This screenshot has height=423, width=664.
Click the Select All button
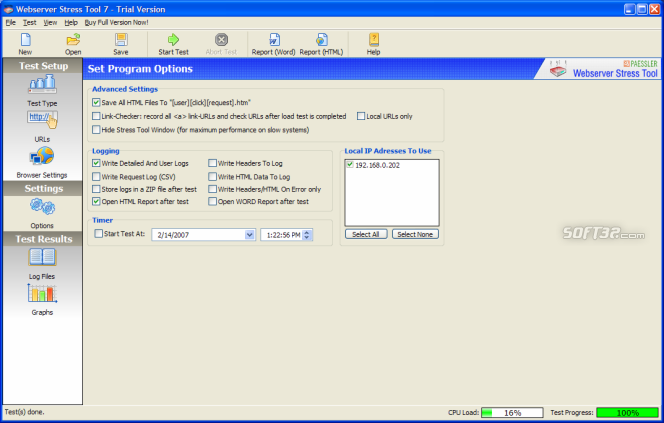(366, 234)
